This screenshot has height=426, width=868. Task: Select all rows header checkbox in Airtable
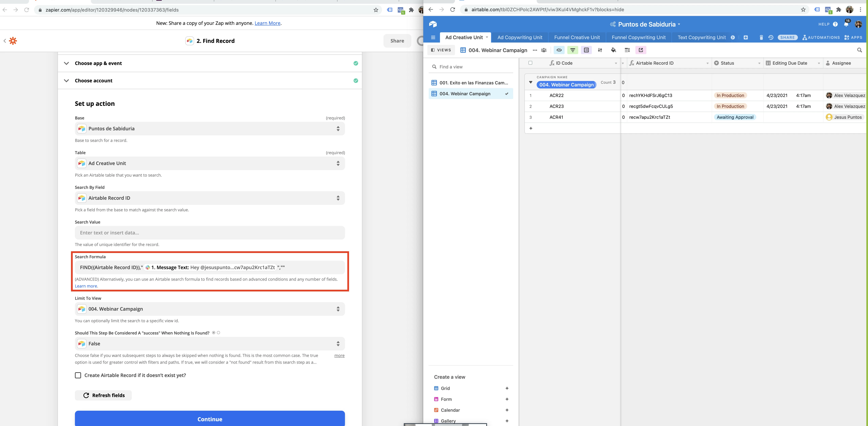coord(530,63)
